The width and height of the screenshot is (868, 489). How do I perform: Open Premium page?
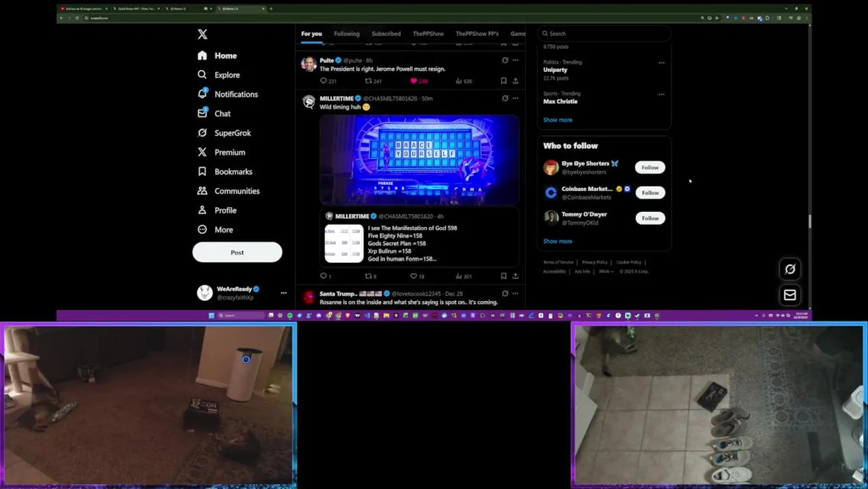point(221,152)
